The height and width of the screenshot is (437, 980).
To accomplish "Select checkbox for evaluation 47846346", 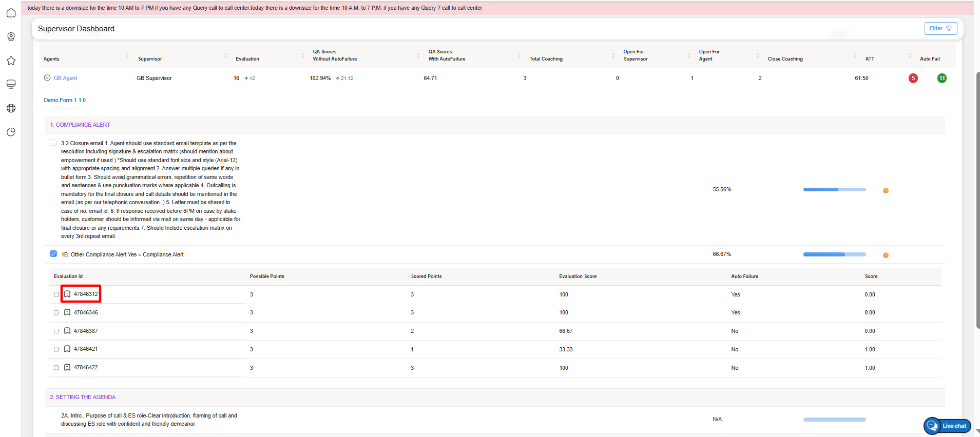I will click(x=56, y=313).
